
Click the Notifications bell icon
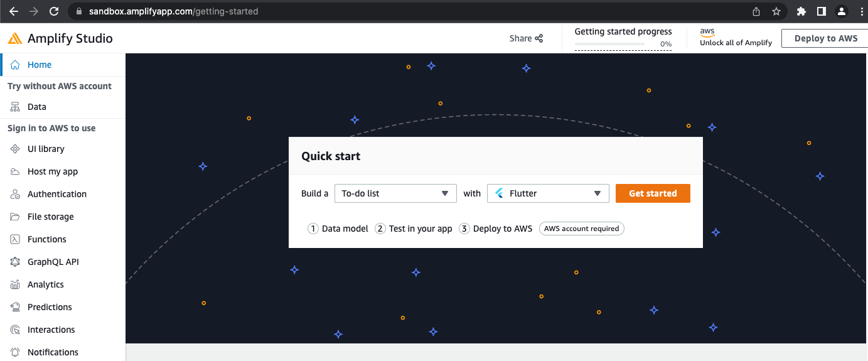15,352
